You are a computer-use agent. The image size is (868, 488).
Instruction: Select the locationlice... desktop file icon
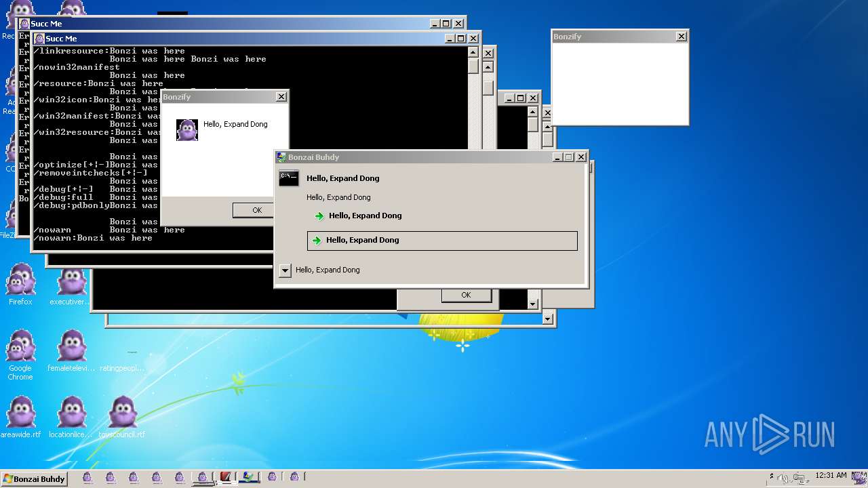point(71,416)
